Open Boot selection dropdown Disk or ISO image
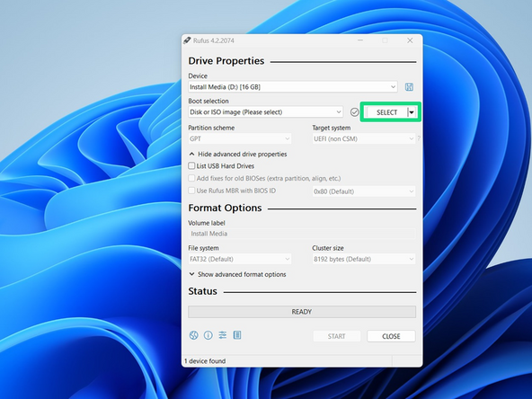 [x=266, y=112]
